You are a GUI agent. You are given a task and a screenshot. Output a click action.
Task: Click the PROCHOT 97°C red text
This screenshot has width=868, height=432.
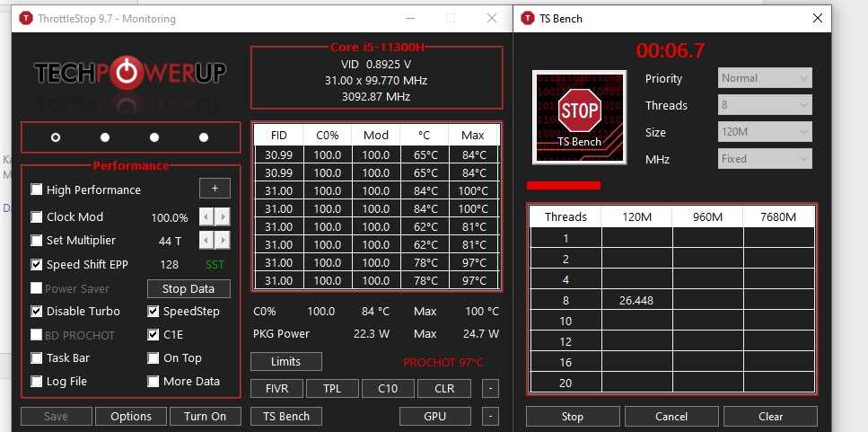443,363
